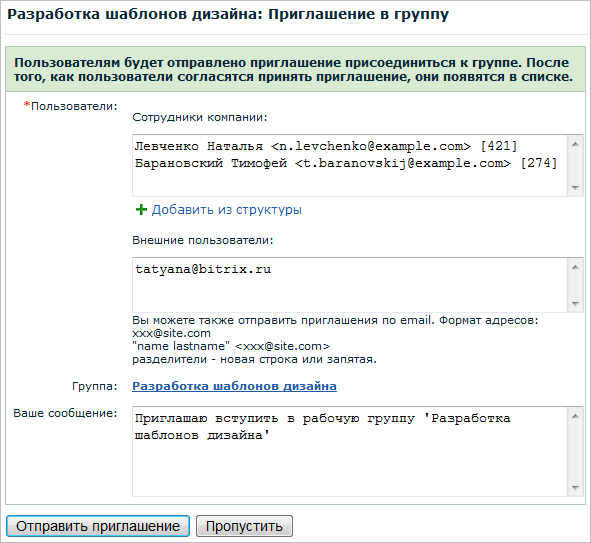The width and height of the screenshot is (591, 543).
Task: Click the green plus icon for adding from structure
Action: [141, 210]
